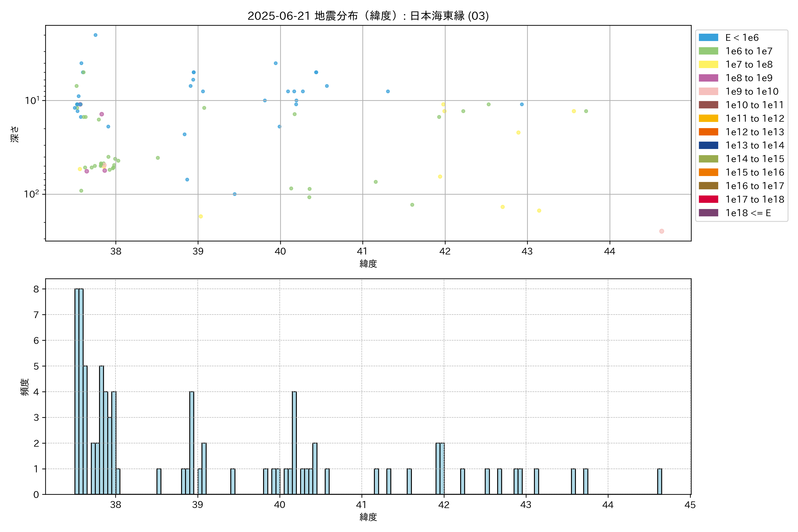The width and height of the screenshot is (798, 532).
Task: Click the navy '1e13 to 1e14' legend swatch
Action: [x=708, y=145]
